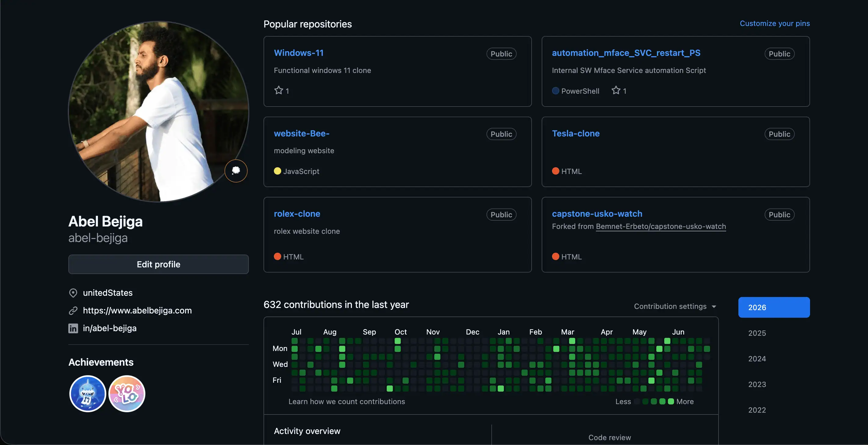Click "Functional windows 11 clone" description

(x=322, y=70)
